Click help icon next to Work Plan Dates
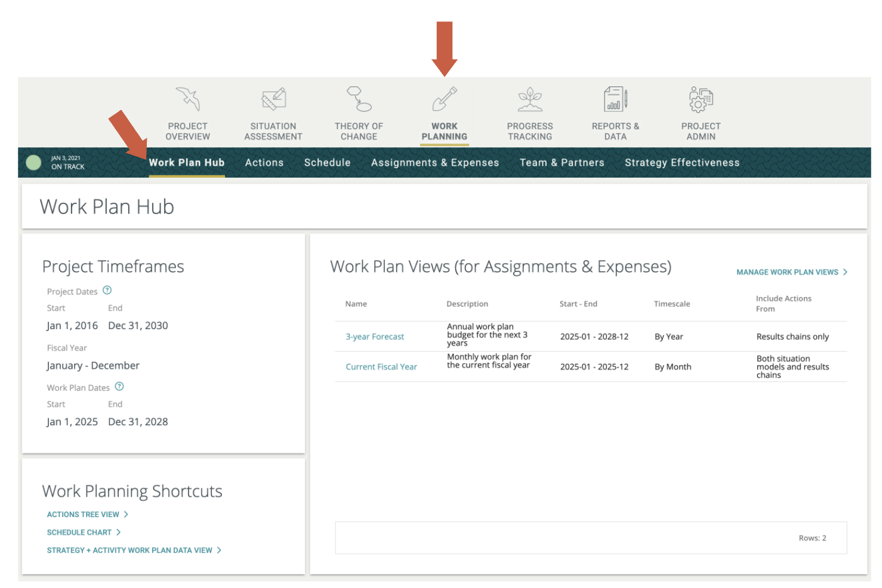 coord(119,386)
